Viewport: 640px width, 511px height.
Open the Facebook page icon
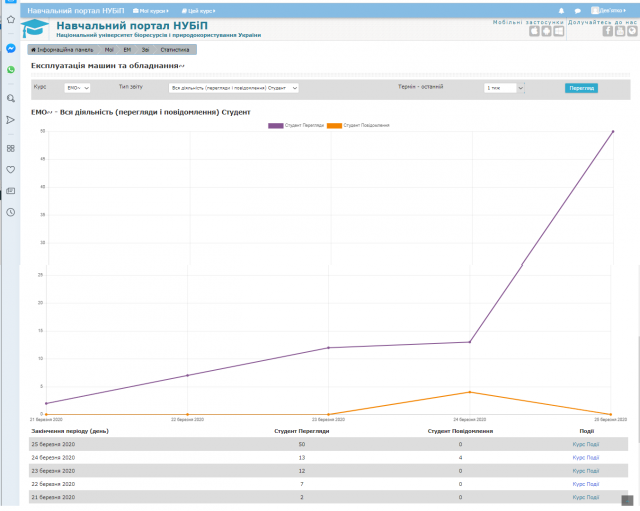(607, 30)
